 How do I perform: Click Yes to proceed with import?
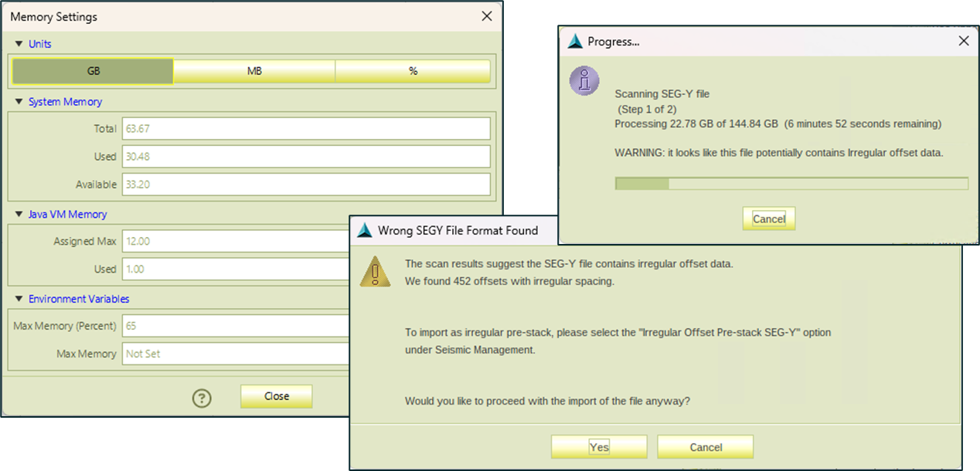(599, 447)
